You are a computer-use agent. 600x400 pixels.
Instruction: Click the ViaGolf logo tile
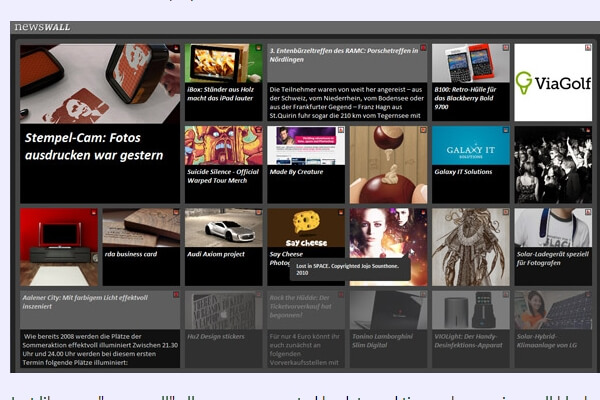click(x=553, y=82)
